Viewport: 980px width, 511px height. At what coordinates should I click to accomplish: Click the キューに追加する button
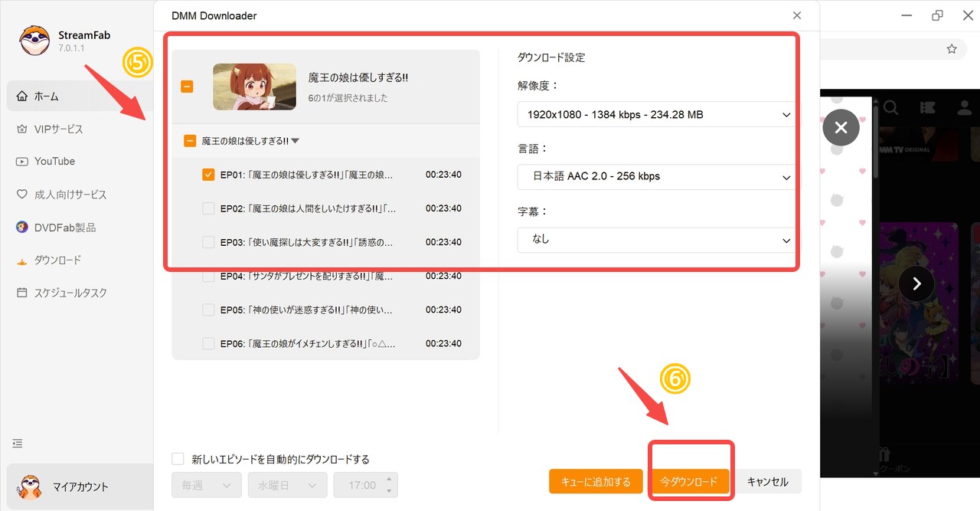point(596,481)
